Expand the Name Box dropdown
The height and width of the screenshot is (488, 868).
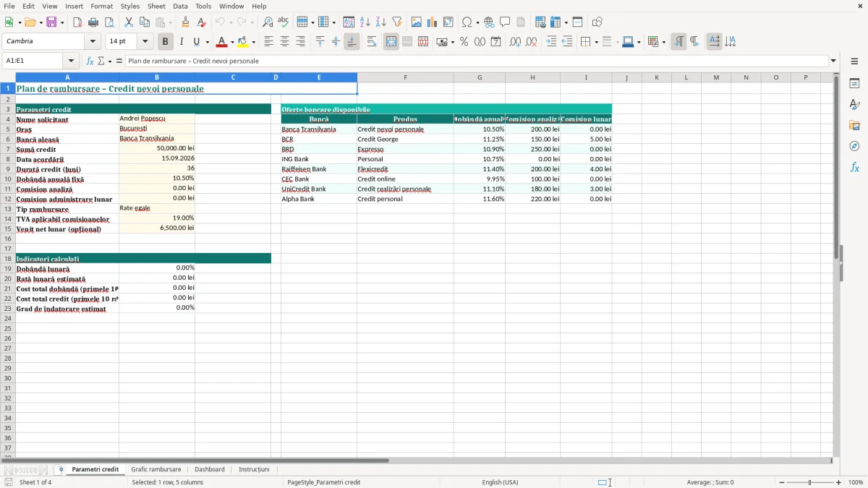(x=71, y=61)
